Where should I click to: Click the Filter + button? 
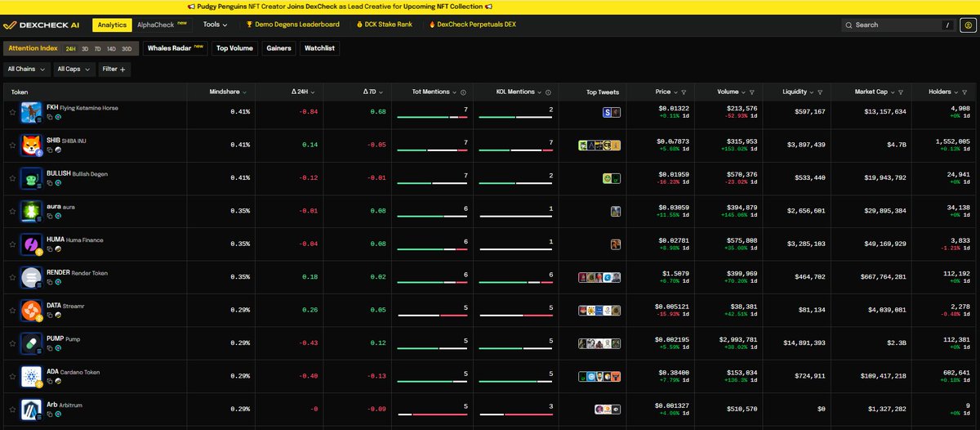click(114, 69)
